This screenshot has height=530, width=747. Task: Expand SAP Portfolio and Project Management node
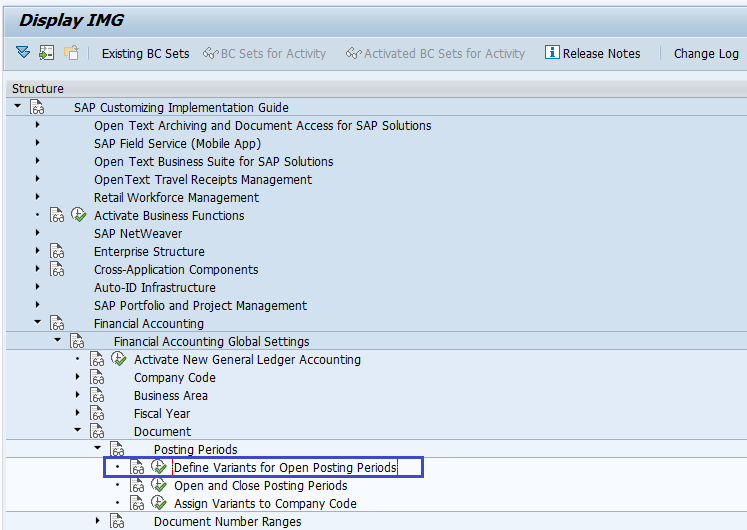click(38, 305)
